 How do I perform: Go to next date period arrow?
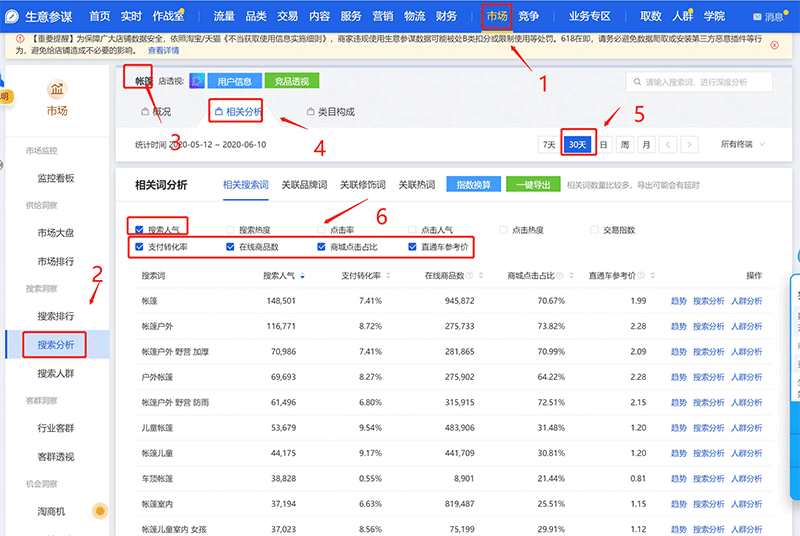[689, 144]
